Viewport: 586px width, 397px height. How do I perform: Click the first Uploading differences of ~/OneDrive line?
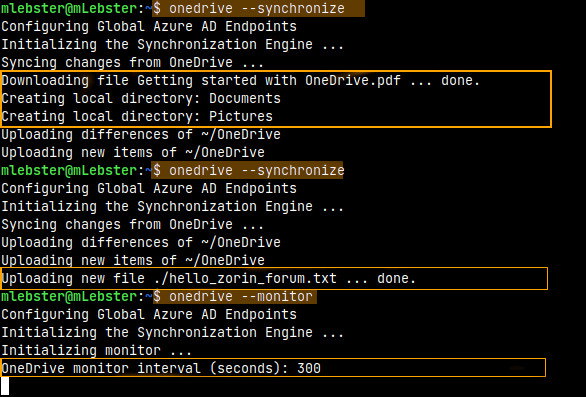tap(141, 135)
